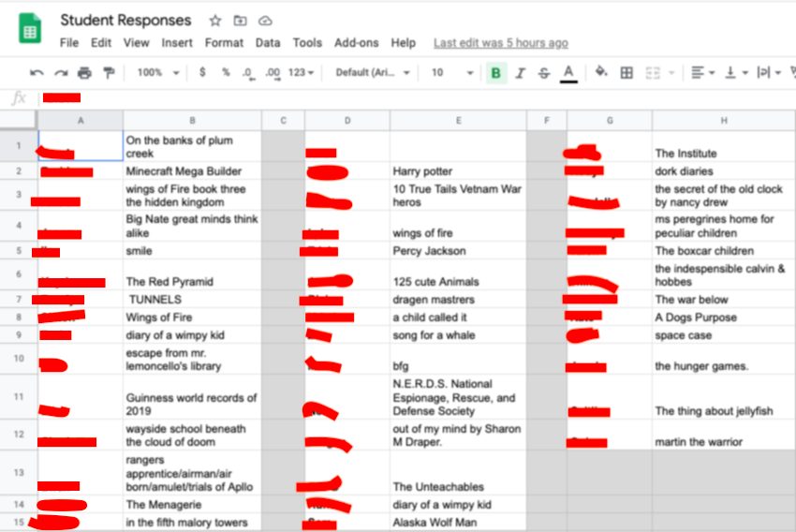Open horizontal align dropdown
This screenshot has width=796, height=532.
point(702,73)
